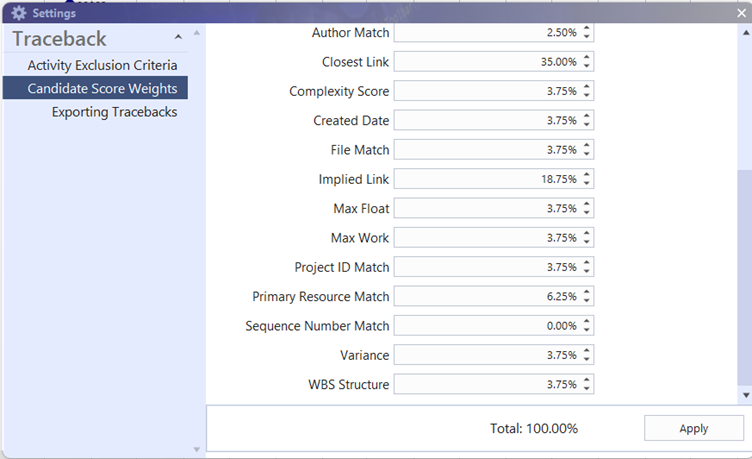Click the Settings gear icon in title bar

[18, 13]
